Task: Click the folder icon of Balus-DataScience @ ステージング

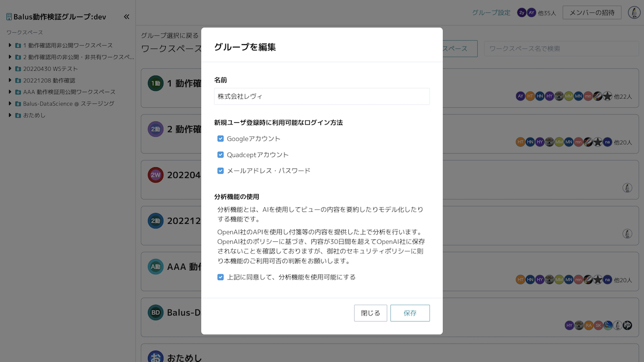Action: pos(18,104)
